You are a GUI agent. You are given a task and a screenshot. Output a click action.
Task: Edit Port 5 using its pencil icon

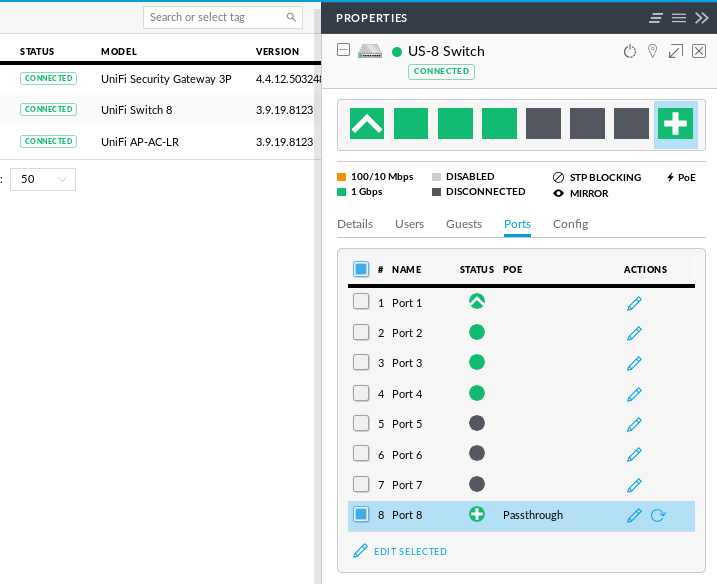[x=634, y=424]
